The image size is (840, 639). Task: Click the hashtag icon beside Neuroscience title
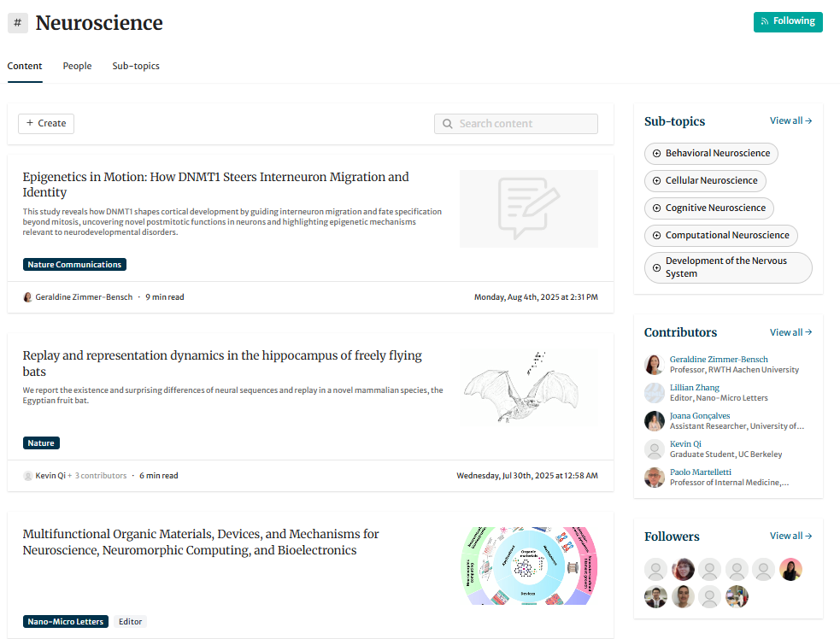coord(18,23)
